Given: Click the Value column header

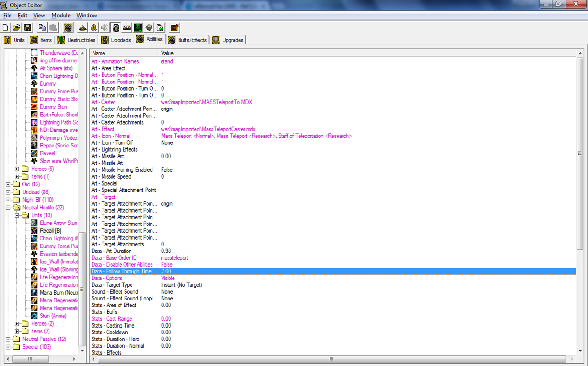Looking at the screenshot, I should tap(368, 53).
